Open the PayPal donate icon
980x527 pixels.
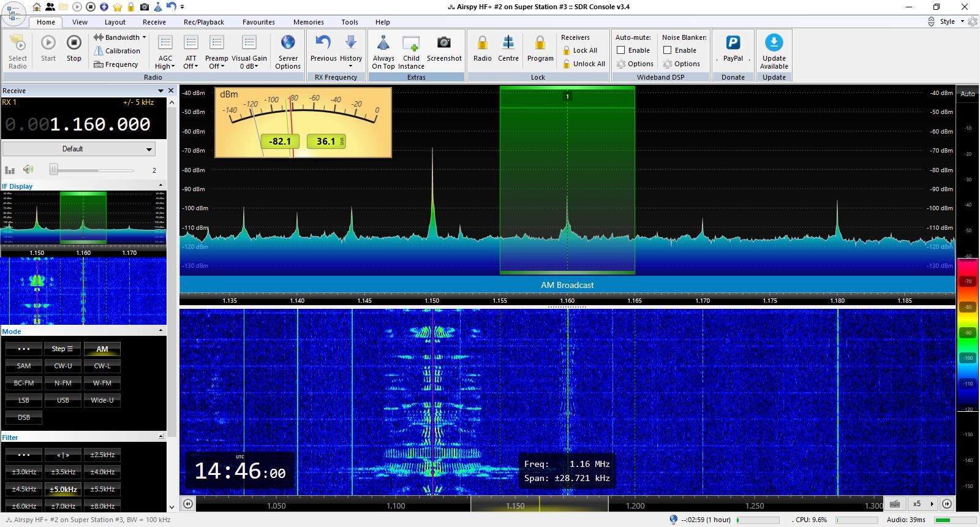click(x=733, y=43)
